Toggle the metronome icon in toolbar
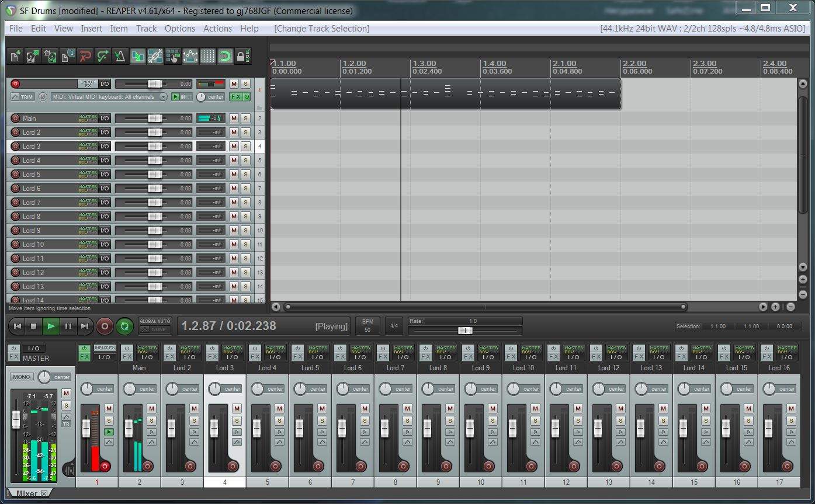815x504 pixels. click(120, 56)
